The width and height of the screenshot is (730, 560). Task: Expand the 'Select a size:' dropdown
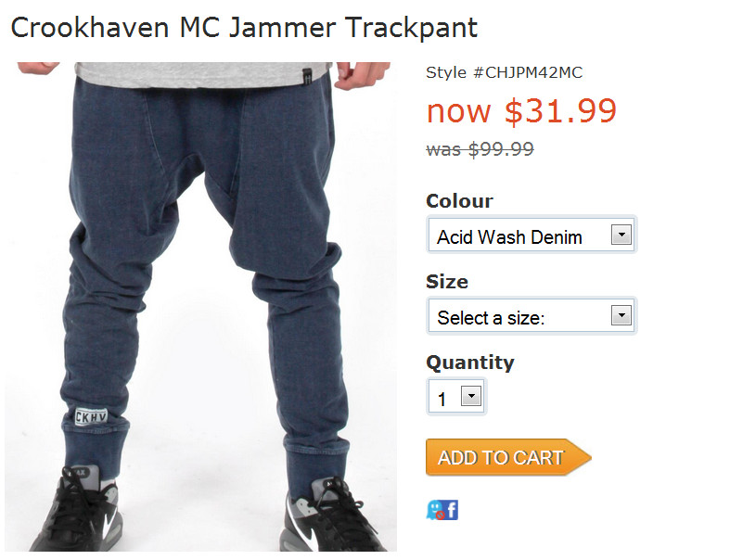pyautogui.click(x=531, y=315)
